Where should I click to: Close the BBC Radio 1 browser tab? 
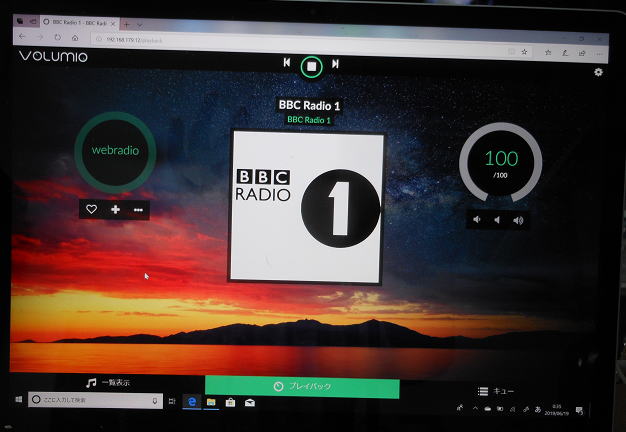tap(113, 24)
